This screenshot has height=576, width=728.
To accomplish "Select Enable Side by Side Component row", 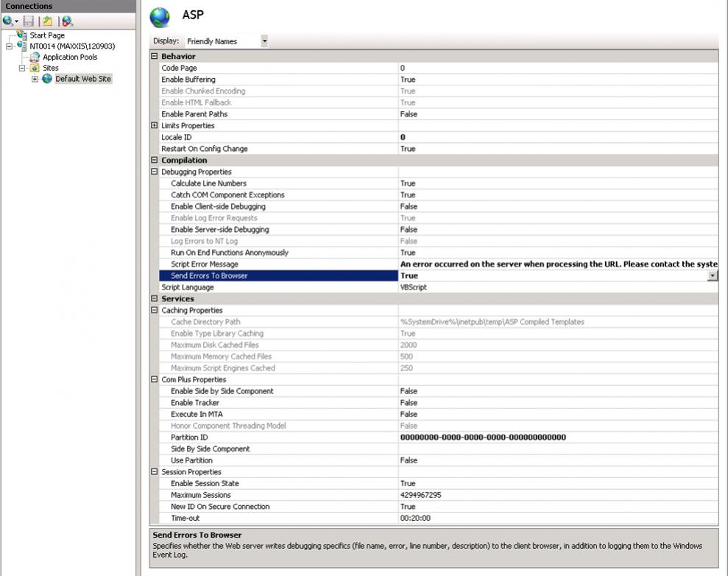I will (x=438, y=391).
